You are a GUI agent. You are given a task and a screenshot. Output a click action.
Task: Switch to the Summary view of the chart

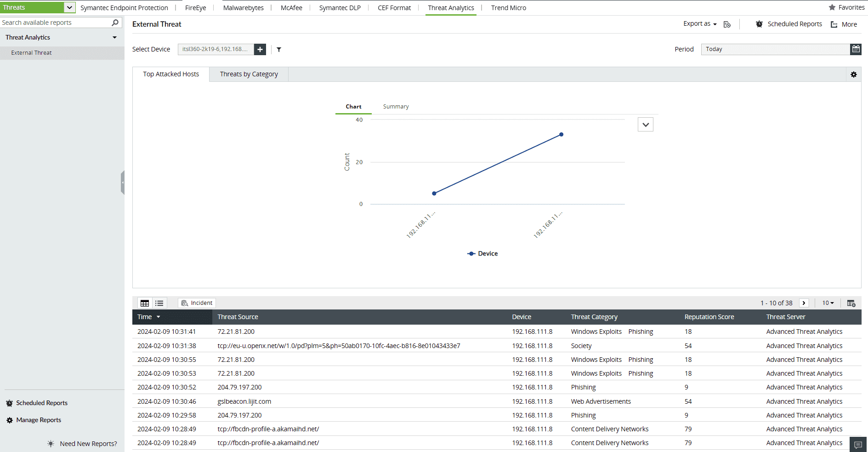pos(395,106)
